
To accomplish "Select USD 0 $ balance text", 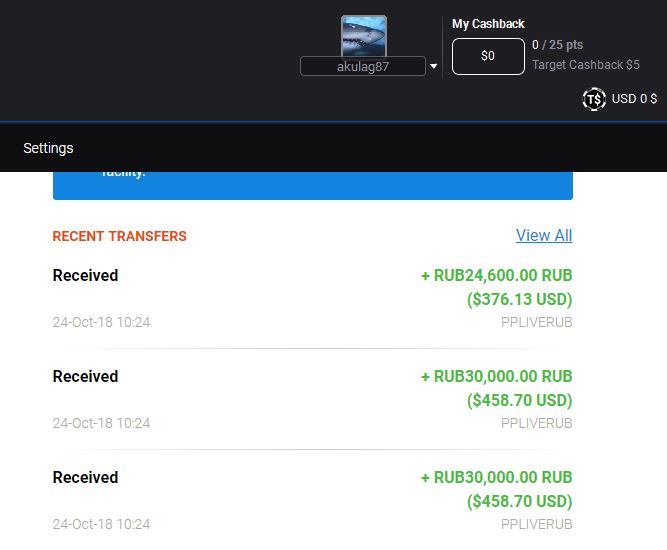I will click(634, 99).
